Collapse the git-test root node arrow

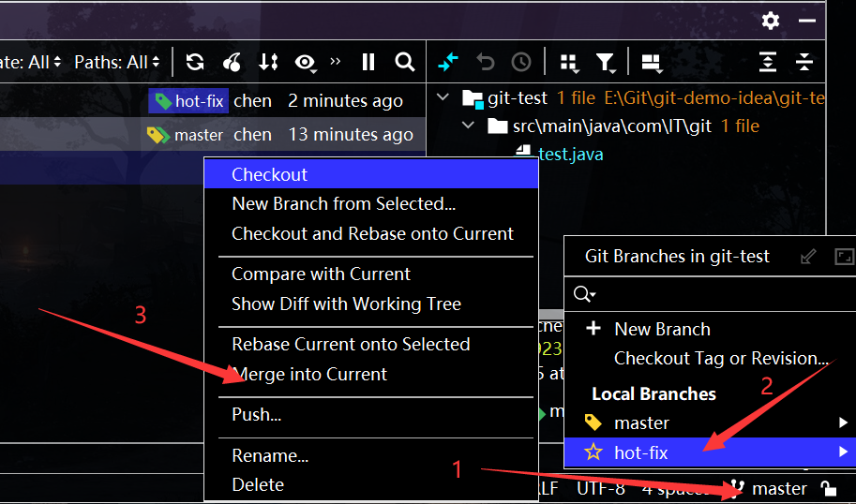(443, 97)
